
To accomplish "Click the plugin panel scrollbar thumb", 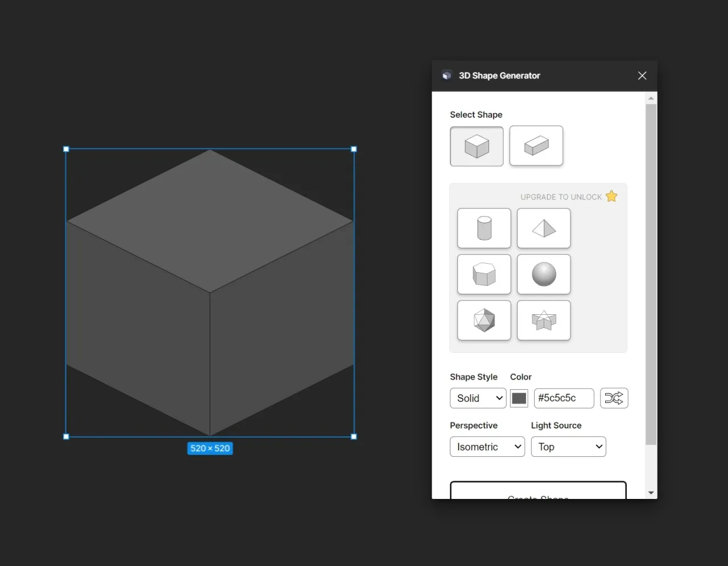I will pos(651,274).
